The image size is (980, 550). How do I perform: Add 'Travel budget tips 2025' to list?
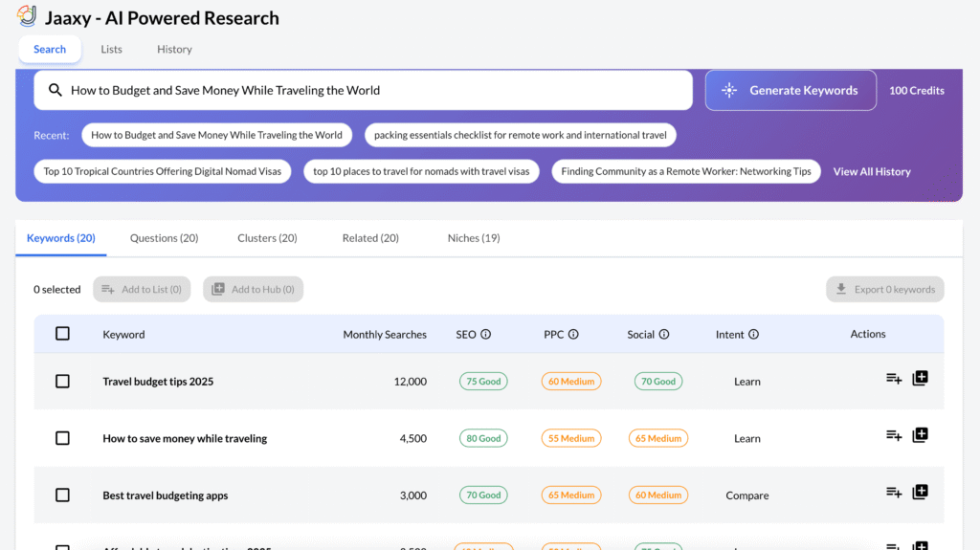pos(894,379)
